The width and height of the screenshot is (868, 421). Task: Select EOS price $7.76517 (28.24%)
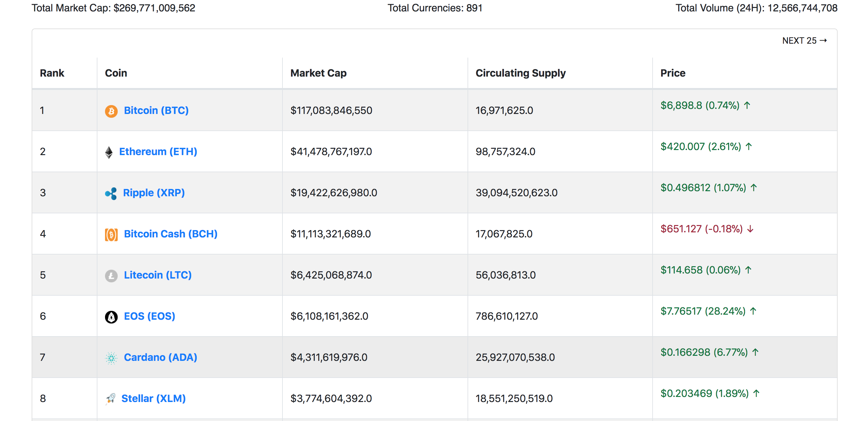703,311
